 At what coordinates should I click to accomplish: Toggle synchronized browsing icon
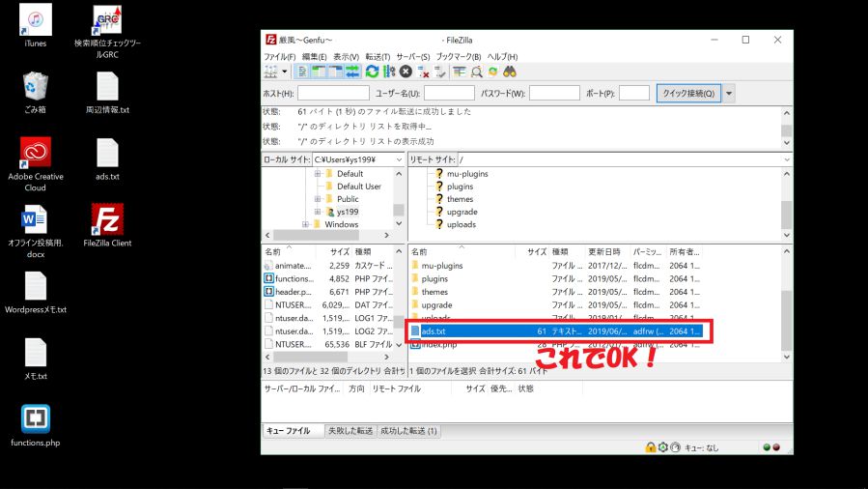pos(492,72)
